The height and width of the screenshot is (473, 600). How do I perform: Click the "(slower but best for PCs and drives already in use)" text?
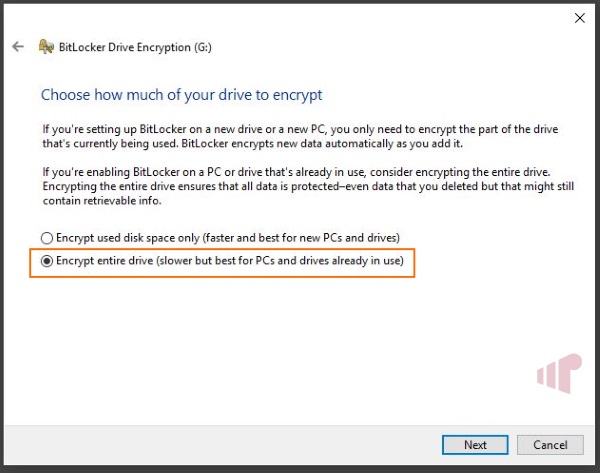(x=280, y=261)
